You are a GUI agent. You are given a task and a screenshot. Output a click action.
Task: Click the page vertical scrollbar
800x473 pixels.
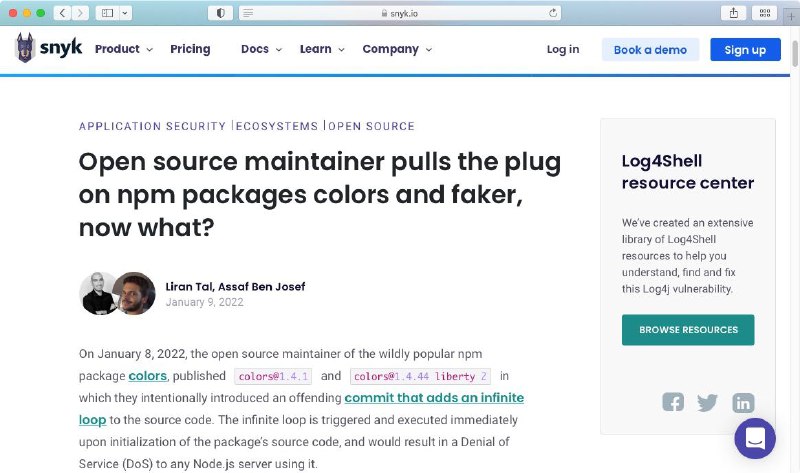click(794, 53)
